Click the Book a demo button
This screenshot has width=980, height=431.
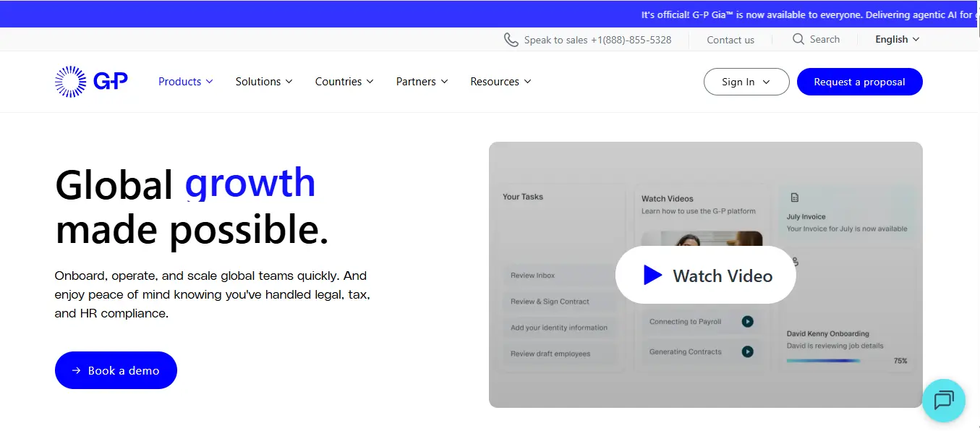point(116,370)
